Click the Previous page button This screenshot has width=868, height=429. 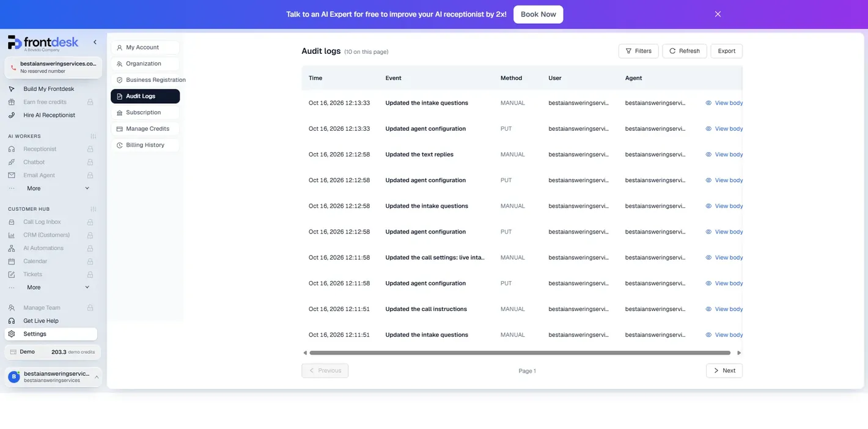point(325,371)
